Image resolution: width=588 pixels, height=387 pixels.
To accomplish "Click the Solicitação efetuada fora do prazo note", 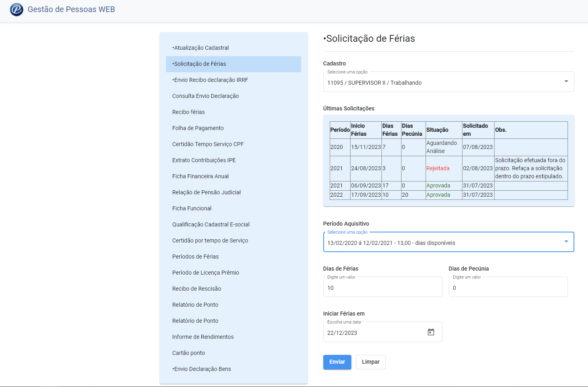I will coord(530,168).
